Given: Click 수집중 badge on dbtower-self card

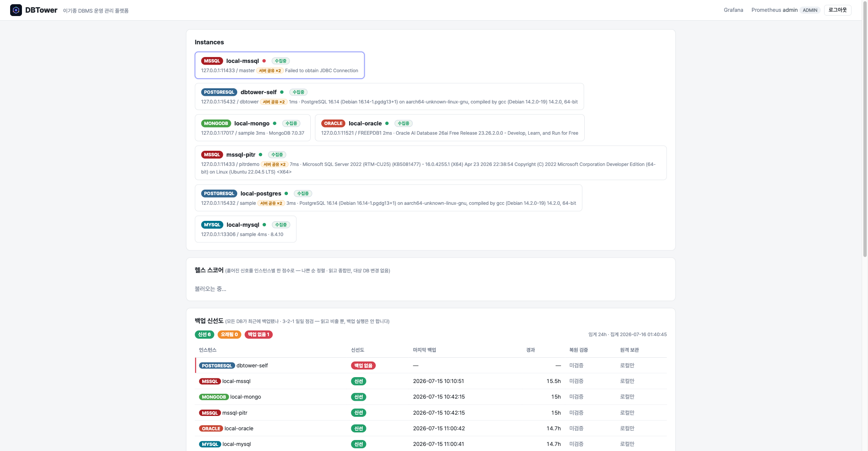Looking at the screenshot, I should click(x=298, y=92).
